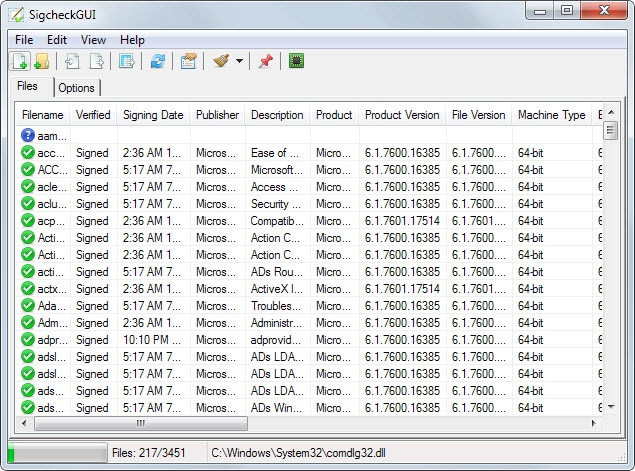Image resolution: width=635 pixels, height=471 pixels.
Task: Select the 'adprovid...' description cell
Action: 275,340
